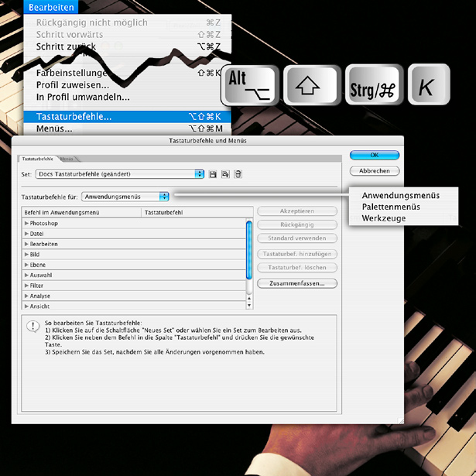Image resolution: width=476 pixels, height=476 pixels.
Task: Click the Akzeptieren button
Action: [297, 211]
